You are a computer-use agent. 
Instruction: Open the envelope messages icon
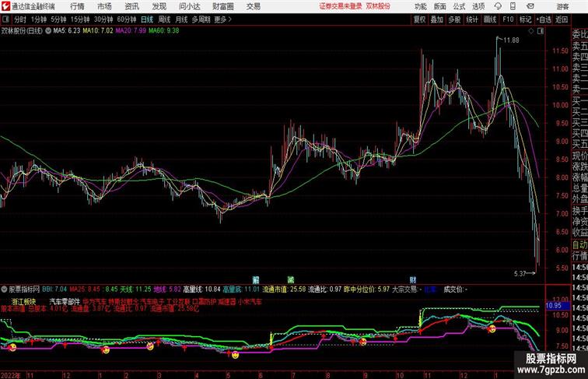(x=530, y=6)
